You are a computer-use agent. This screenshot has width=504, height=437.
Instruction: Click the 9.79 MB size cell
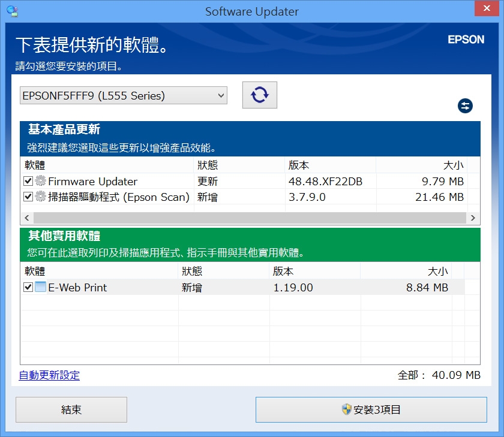[443, 182]
